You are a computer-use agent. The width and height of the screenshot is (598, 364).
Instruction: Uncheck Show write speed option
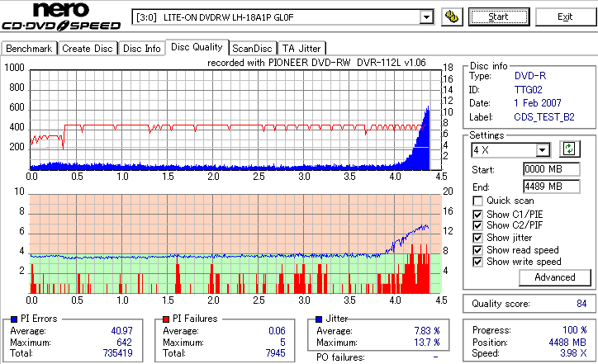click(477, 262)
